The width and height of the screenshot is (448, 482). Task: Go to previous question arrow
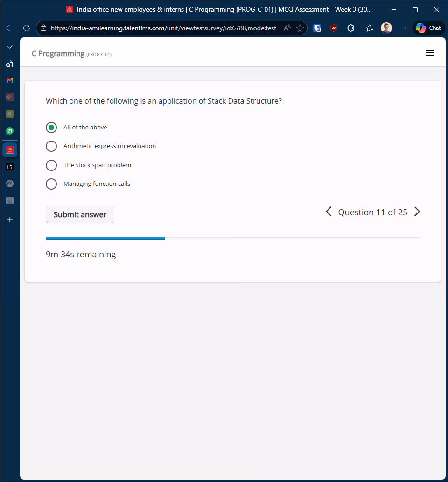pos(329,212)
